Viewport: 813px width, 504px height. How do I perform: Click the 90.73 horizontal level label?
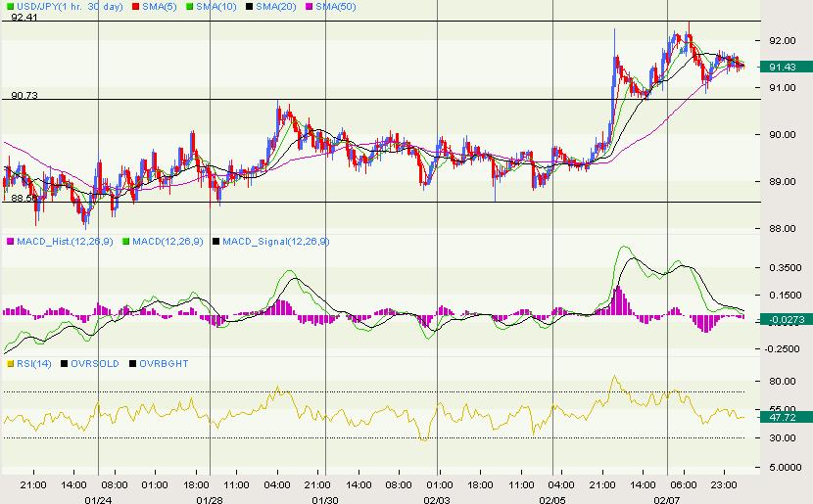point(24,95)
